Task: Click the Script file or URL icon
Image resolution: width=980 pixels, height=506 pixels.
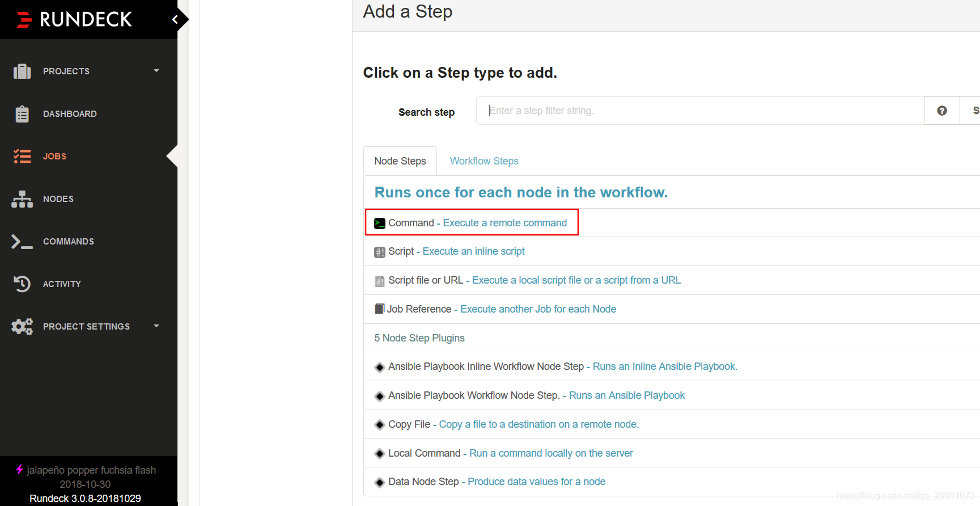Action: click(380, 281)
